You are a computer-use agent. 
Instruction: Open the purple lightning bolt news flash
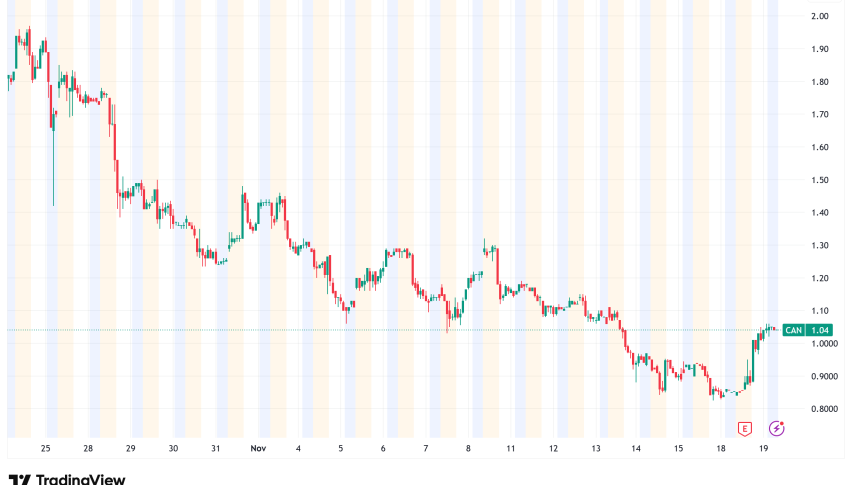[778, 428]
